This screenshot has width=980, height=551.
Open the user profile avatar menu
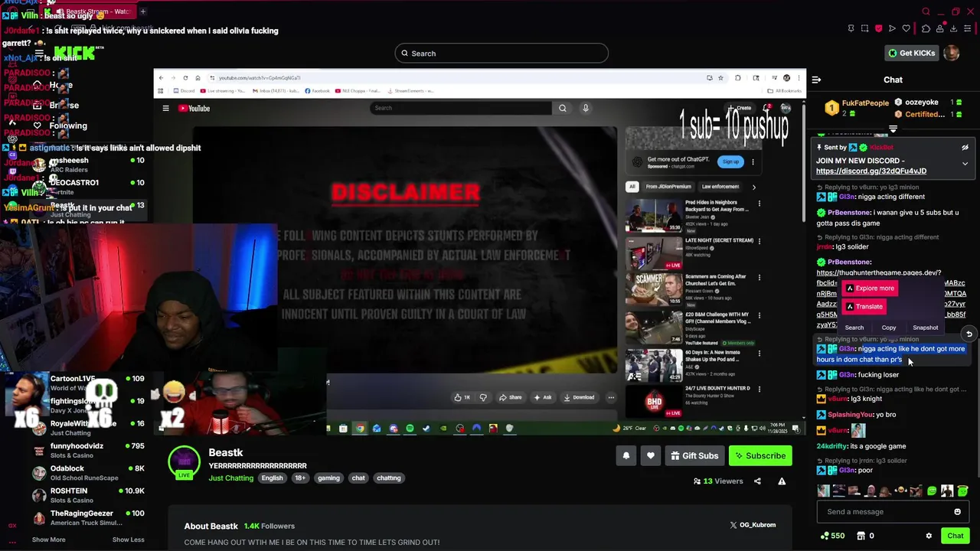(952, 54)
